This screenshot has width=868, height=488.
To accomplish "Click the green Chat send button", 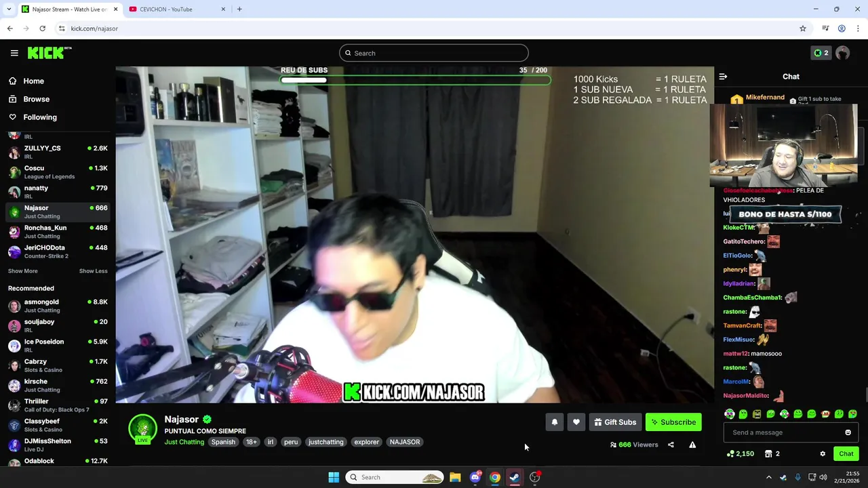I will tap(846, 454).
